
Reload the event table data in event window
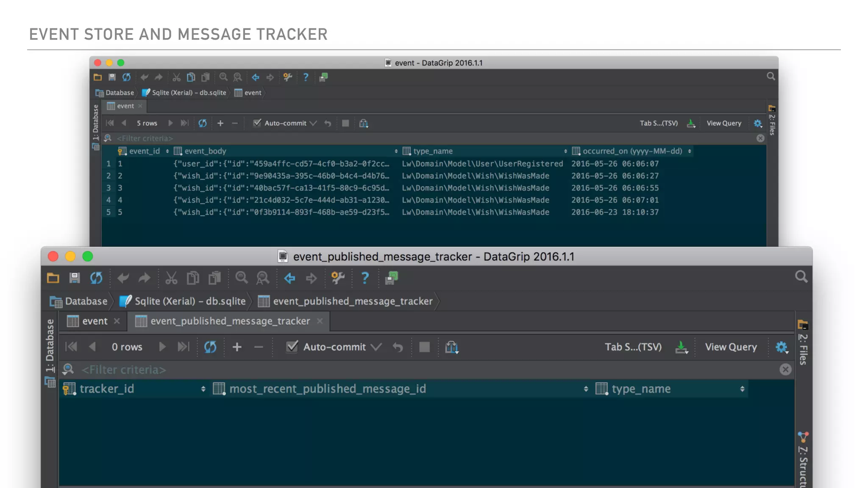203,123
